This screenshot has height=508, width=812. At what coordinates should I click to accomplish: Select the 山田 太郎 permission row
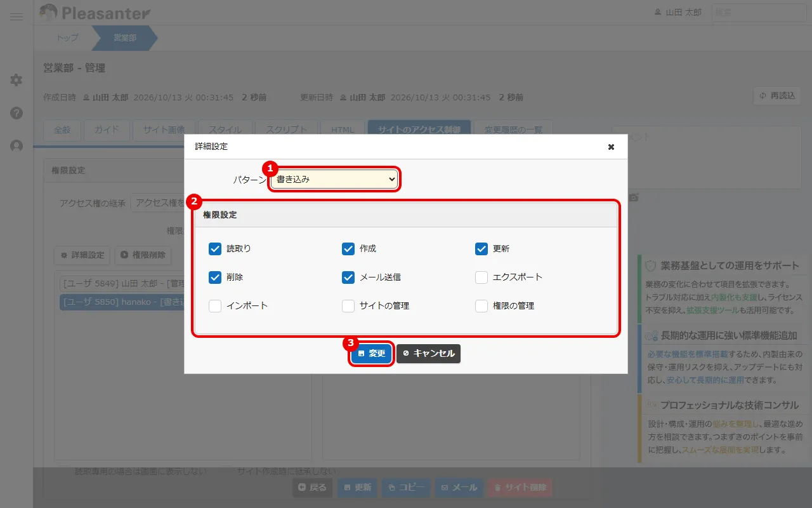pyautogui.click(x=122, y=283)
